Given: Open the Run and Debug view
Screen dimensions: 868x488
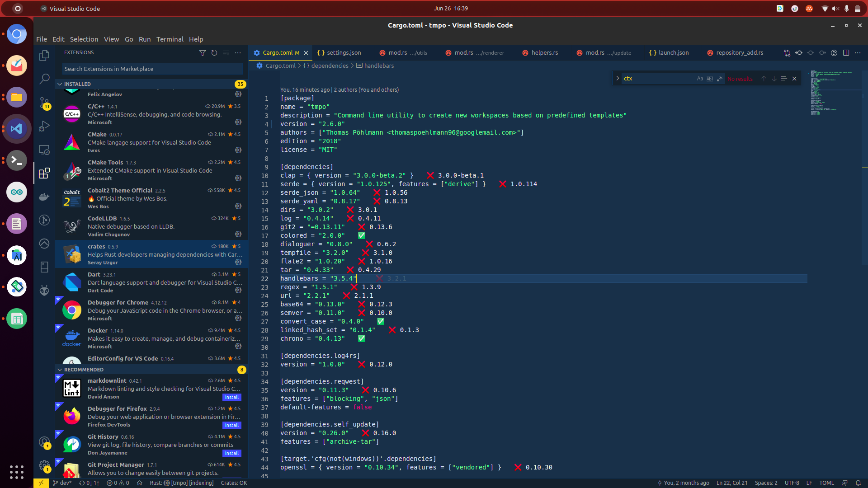Looking at the screenshot, I should (44, 126).
